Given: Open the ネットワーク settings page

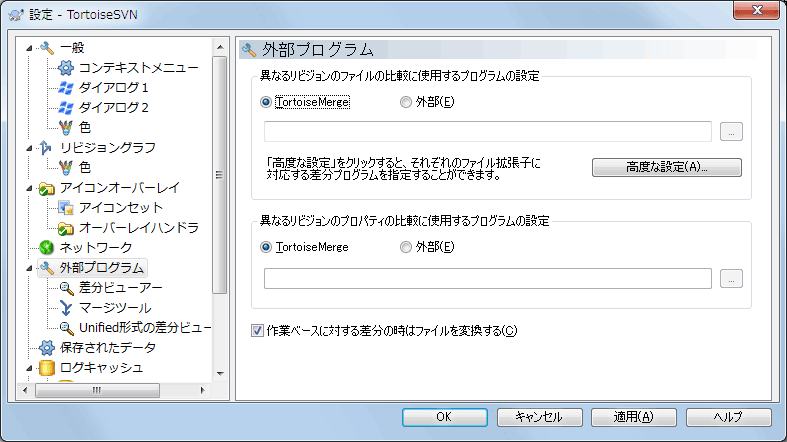Looking at the screenshot, I should pos(96,247).
